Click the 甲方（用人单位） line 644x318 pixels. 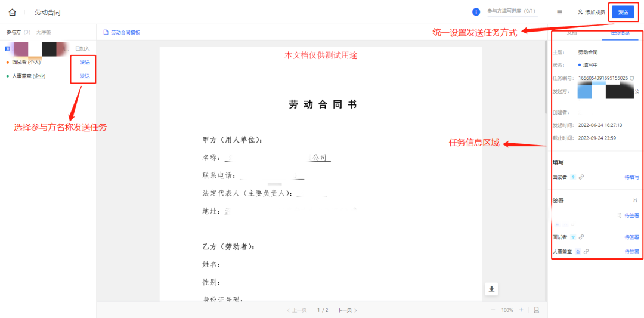coord(233,140)
